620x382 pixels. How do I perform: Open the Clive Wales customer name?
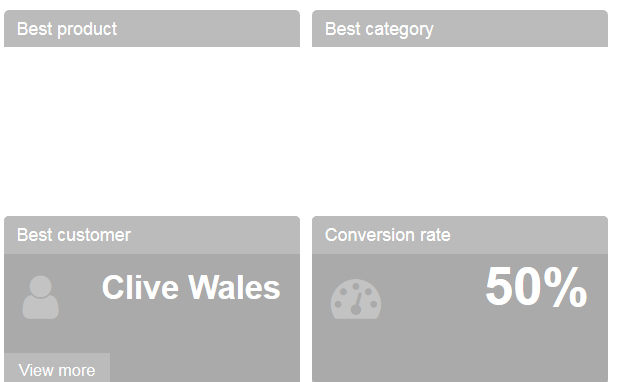191,287
